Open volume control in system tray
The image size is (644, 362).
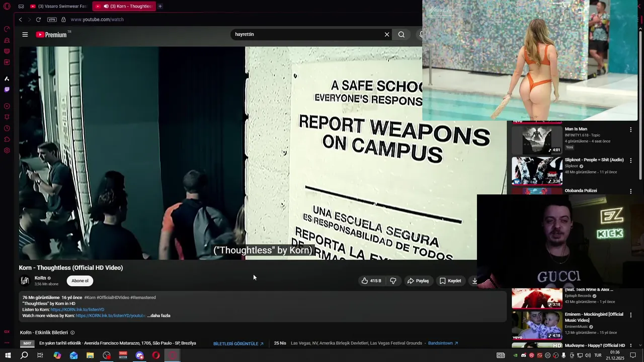(x=588, y=355)
